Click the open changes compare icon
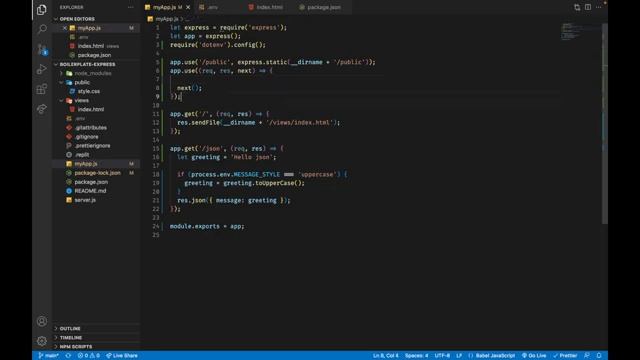Screen dimensions: 640x360 pyautogui.click(x=577, y=7)
